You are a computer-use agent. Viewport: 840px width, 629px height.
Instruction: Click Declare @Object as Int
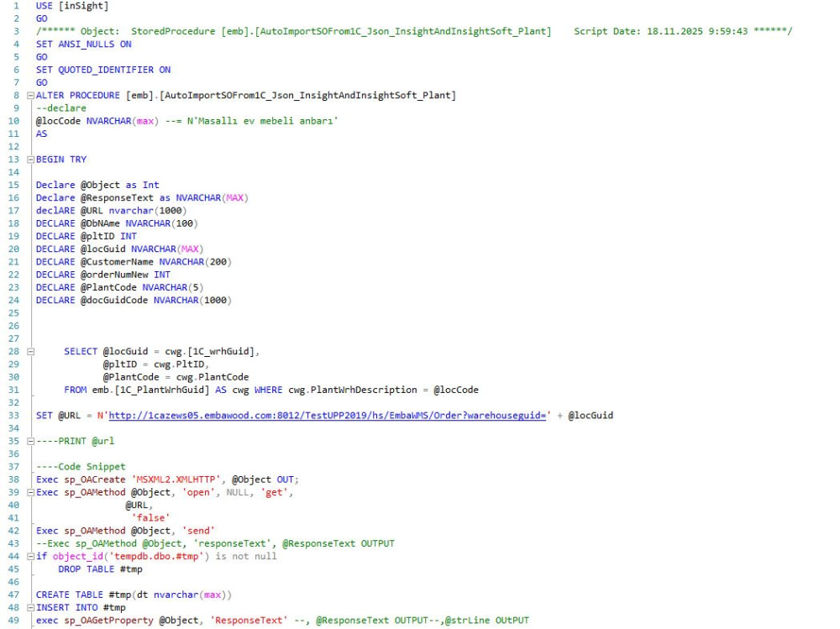tap(97, 185)
